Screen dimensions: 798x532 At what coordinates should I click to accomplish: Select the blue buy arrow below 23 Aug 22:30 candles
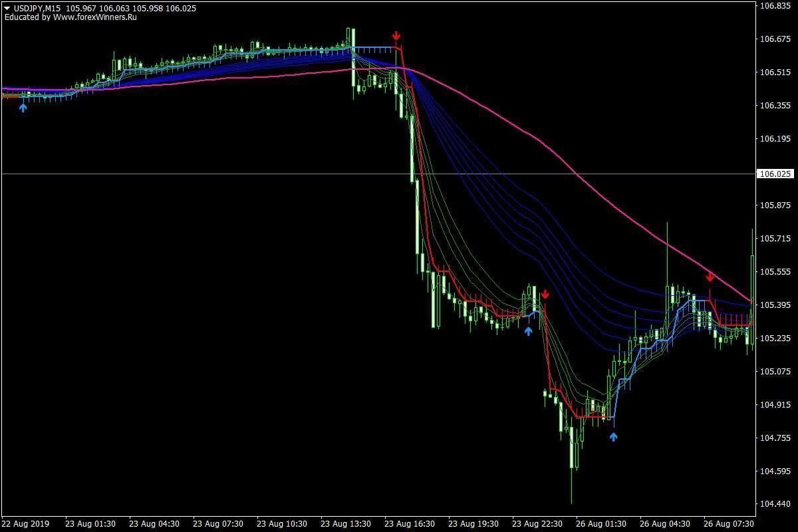point(528,331)
